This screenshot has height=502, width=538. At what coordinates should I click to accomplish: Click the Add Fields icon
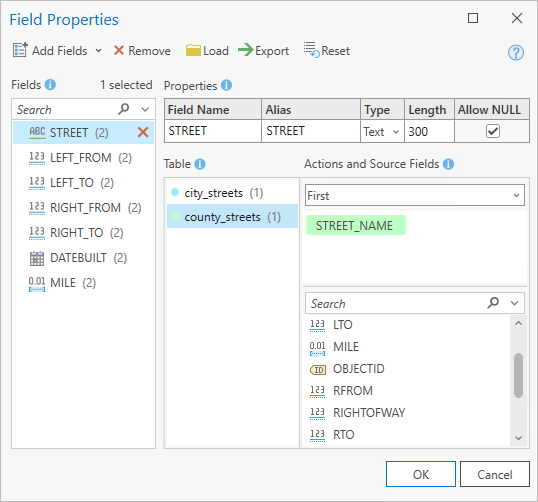(x=20, y=50)
